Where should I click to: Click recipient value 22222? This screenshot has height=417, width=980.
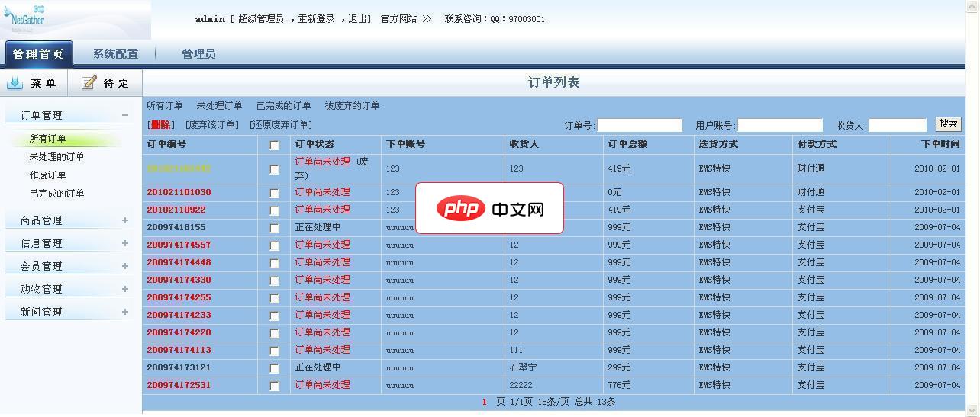click(521, 386)
